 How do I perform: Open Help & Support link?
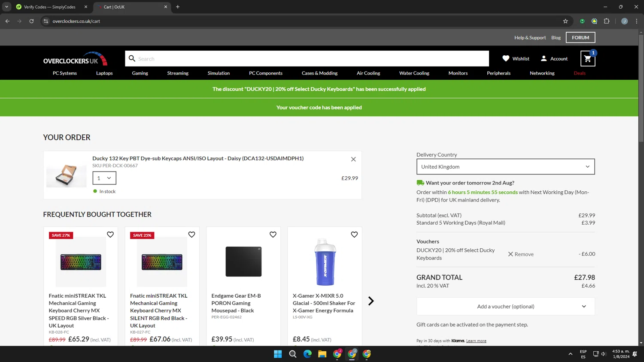(530, 38)
